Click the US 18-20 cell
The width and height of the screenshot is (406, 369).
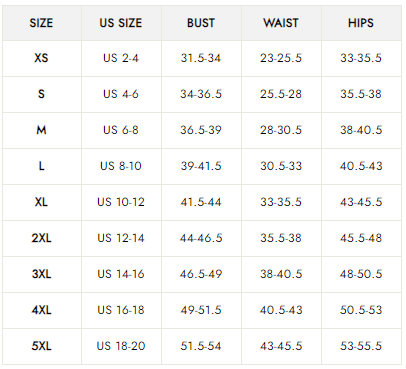pos(121,346)
